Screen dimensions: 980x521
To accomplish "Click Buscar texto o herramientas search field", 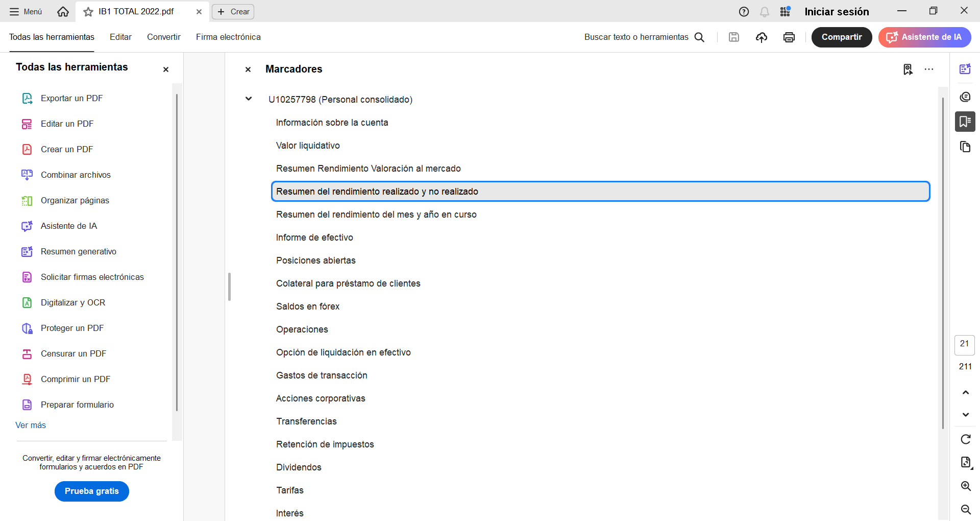I will click(x=644, y=37).
